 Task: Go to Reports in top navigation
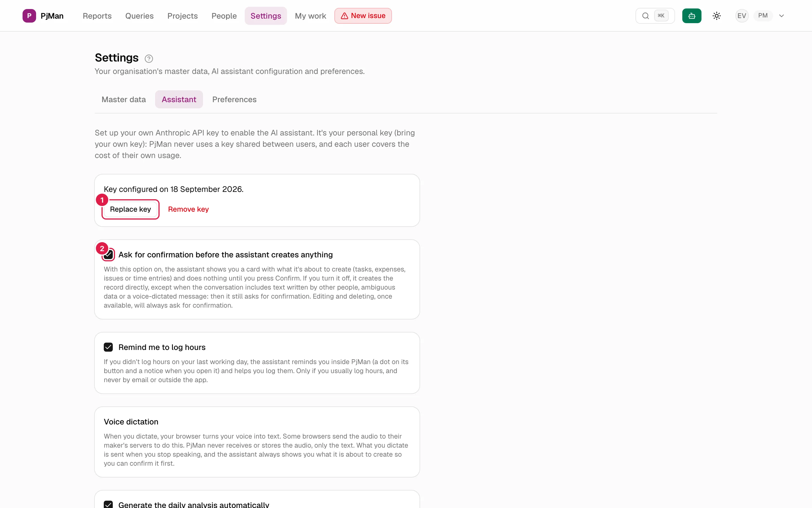tap(97, 16)
